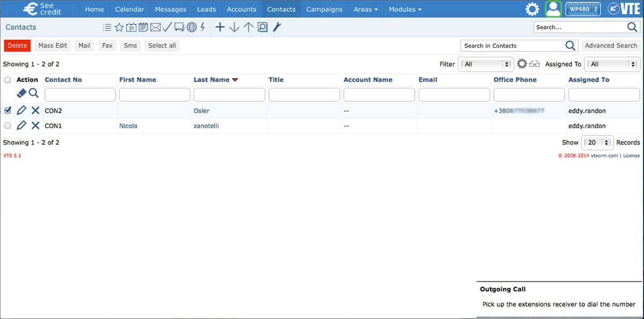This screenshot has width=644, height=319.
Task: Check the CON1 row checkbox
Action: click(8, 125)
